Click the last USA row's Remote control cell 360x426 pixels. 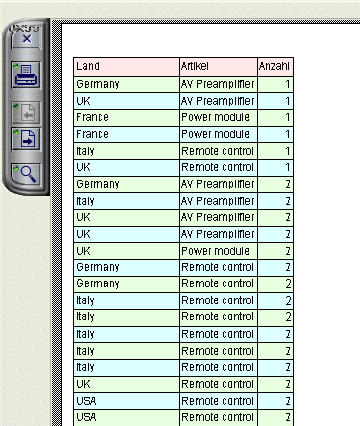coord(218,418)
